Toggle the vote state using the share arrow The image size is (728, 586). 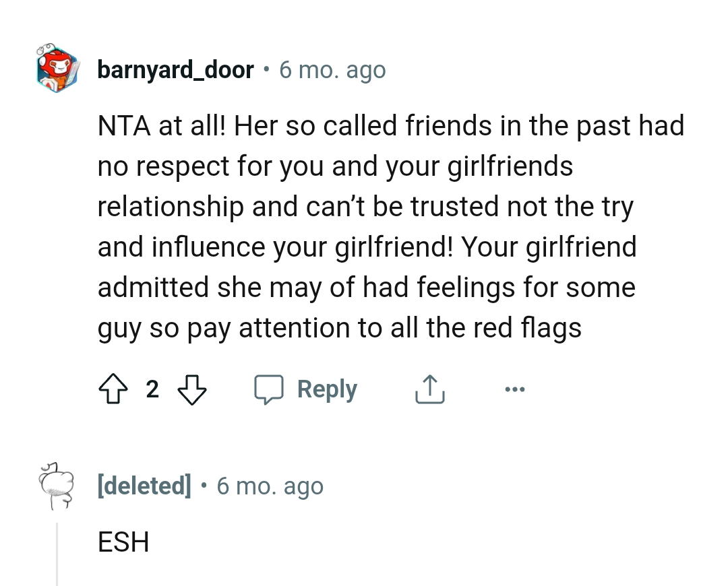tap(429, 389)
